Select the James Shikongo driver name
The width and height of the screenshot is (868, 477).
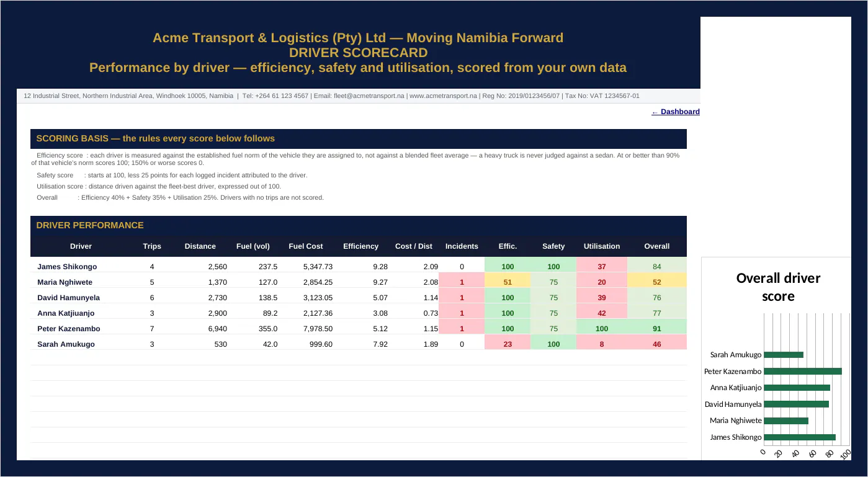tap(67, 267)
